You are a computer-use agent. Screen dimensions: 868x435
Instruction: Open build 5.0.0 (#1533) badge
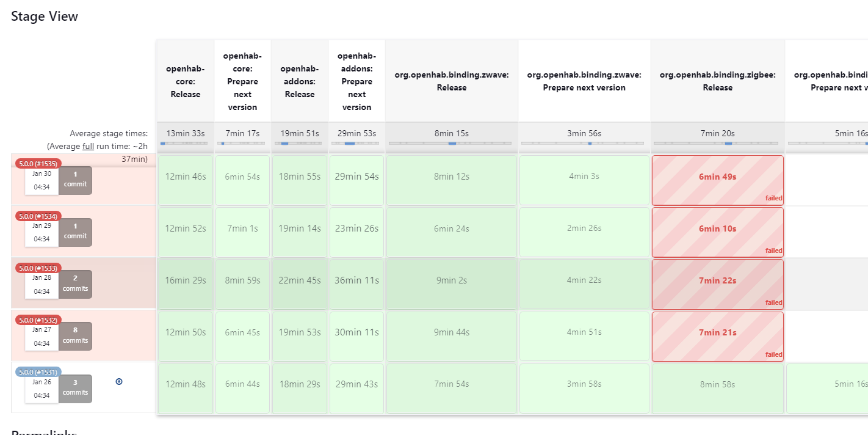tap(38, 268)
